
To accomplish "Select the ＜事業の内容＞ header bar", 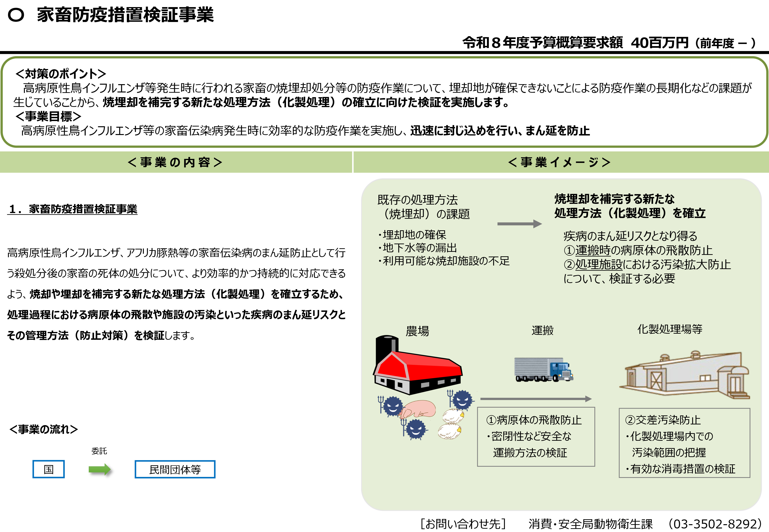I will point(175,162).
